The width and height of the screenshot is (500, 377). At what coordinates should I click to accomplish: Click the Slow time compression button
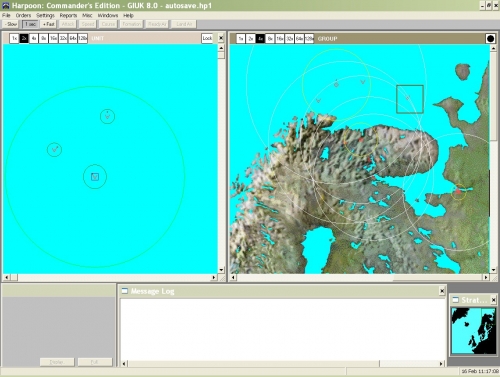point(11,24)
